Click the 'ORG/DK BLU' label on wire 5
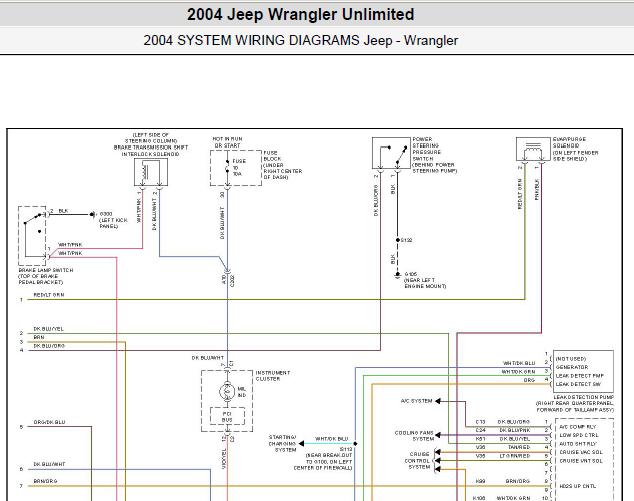The width and height of the screenshot is (634, 501). (x=49, y=422)
